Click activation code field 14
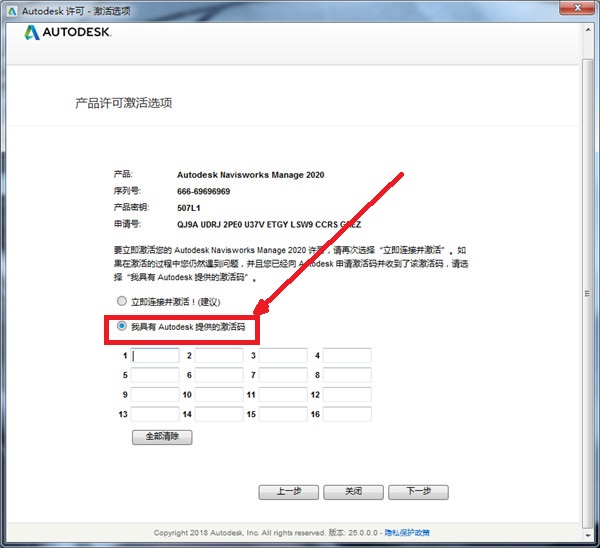 pos(219,414)
